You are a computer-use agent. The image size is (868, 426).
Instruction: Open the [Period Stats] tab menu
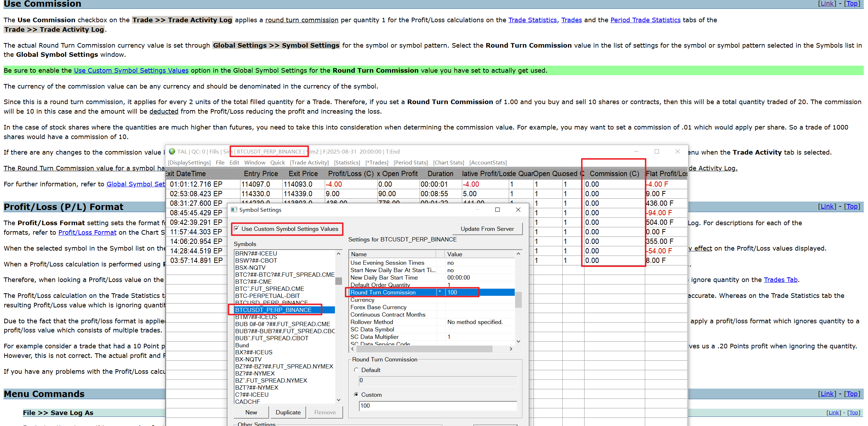(410, 162)
